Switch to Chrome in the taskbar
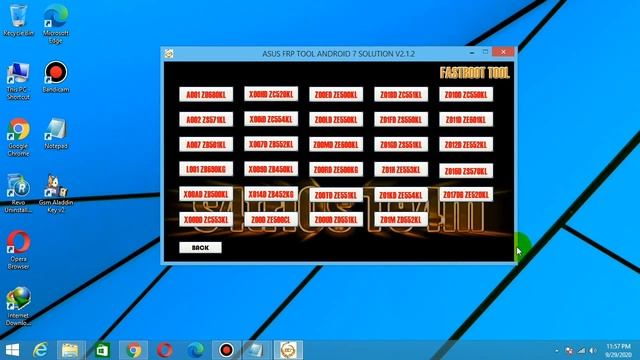This screenshot has height=360, width=640. (x=133, y=350)
